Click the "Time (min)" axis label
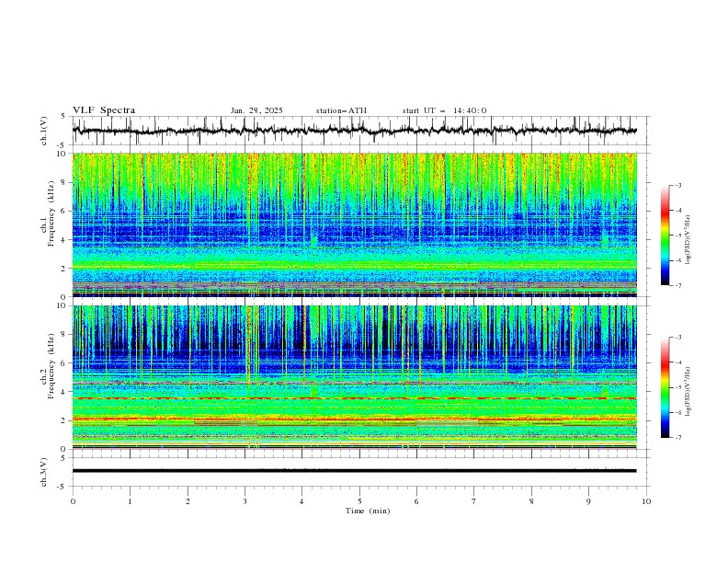 (368, 511)
